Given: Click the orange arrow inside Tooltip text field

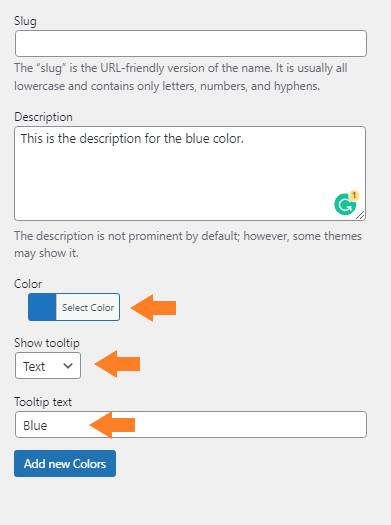Looking at the screenshot, I should [x=112, y=425].
